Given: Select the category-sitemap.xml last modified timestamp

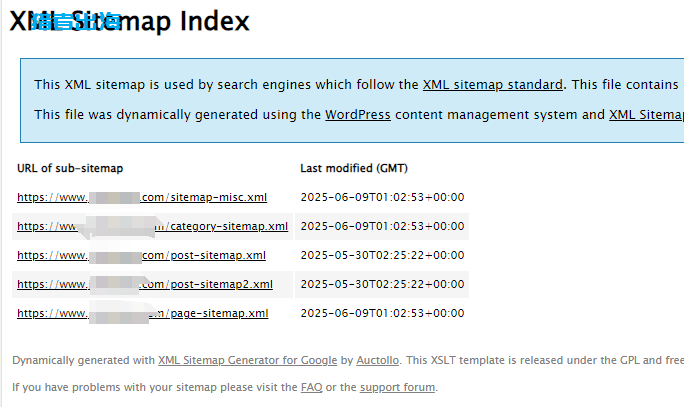Looking at the screenshot, I should click(382, 226).
